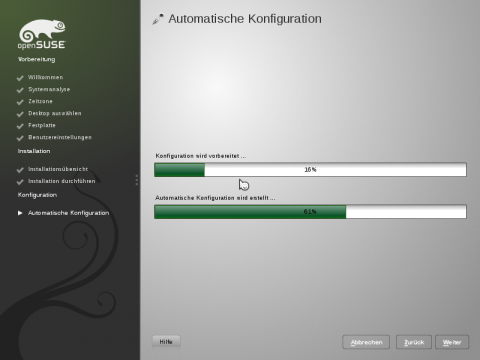Click the arrow marker beside Automatische Konfiguration
This screenshot has width=480, height=360.
[20, 213]
